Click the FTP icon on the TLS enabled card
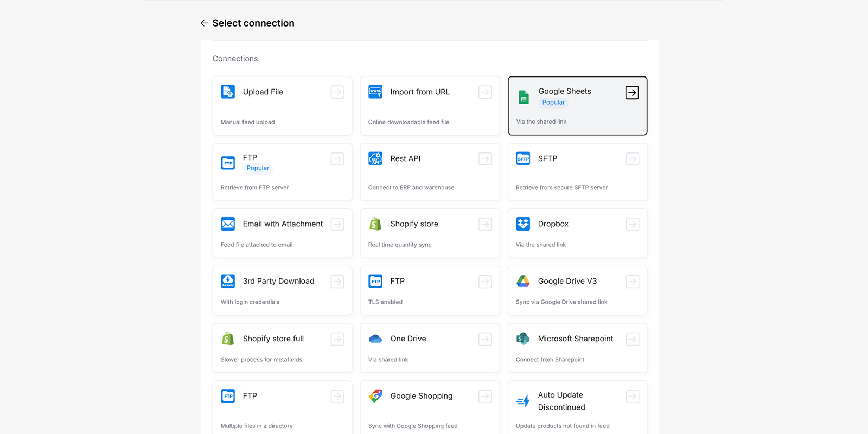Screen dimensions: 868x434 pyautogui.click(x=375, y=281)
